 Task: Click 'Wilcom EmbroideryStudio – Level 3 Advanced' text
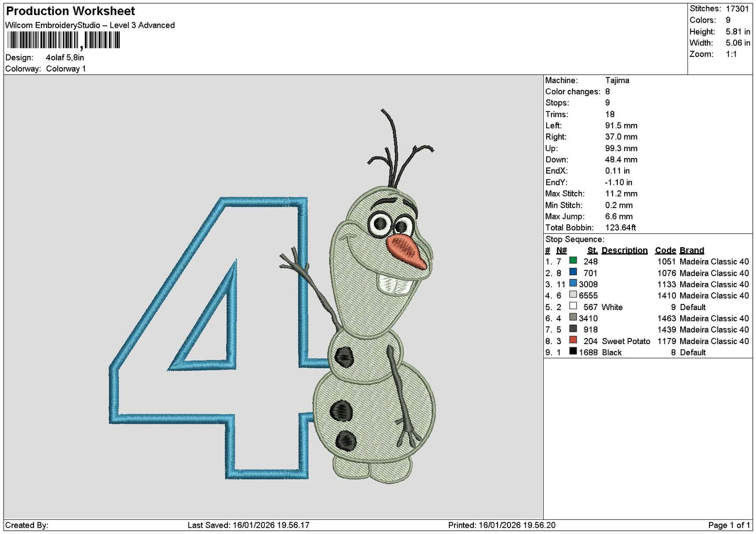click(90, 25)
